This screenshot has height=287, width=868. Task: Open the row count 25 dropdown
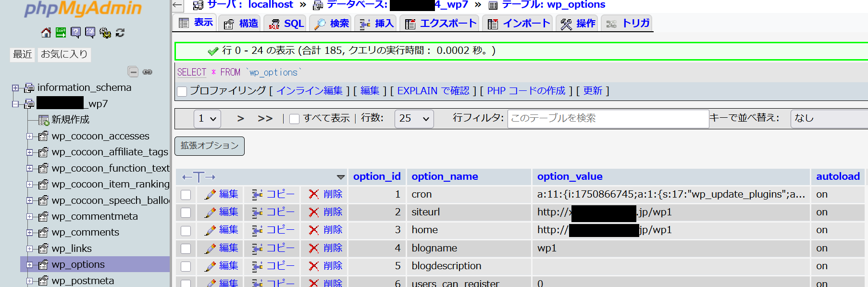[x=414, y=118]
